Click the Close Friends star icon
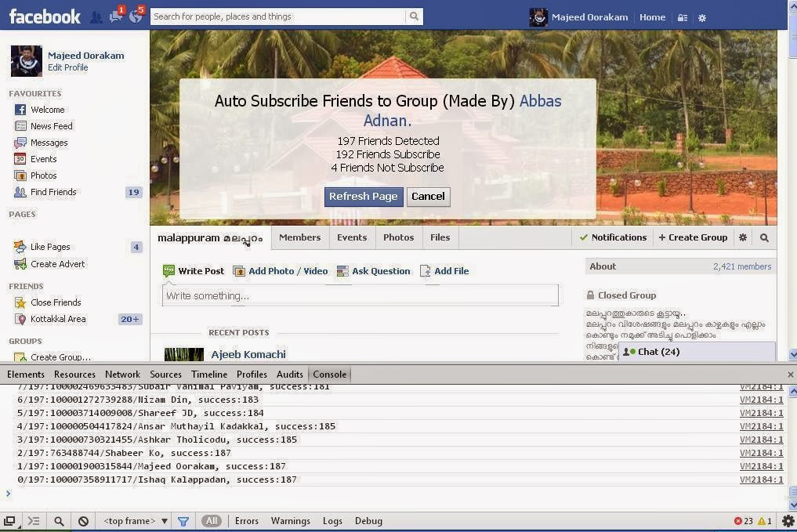Viewport: 797px width, 532px height. point(20,303)
